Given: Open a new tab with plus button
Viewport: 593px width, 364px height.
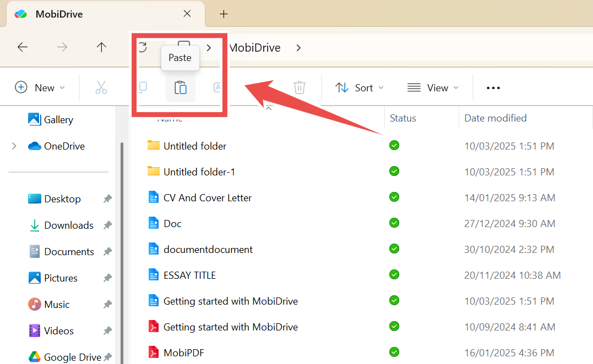Looking at the screenshot, I should click(x=224, y=14).
